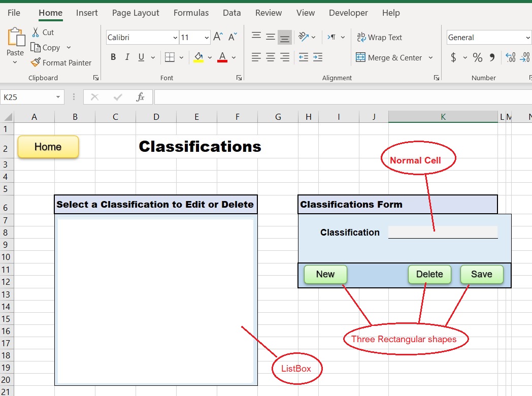Open the Alignment settings dialog launcher
The width and height of the screenshot is (532, 396).
pos(437,78)
